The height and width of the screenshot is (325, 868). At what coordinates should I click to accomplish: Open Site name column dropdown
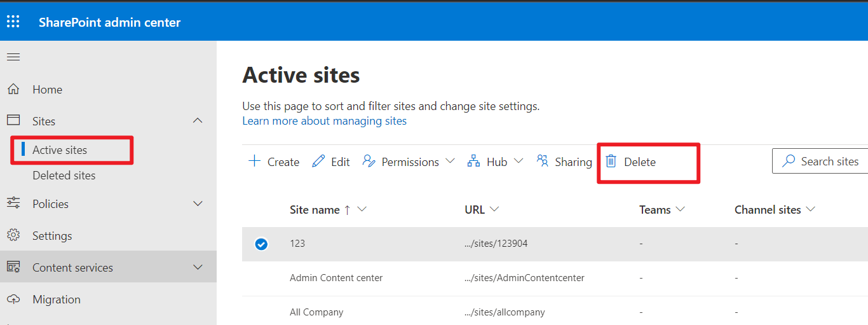pos(363,209)
